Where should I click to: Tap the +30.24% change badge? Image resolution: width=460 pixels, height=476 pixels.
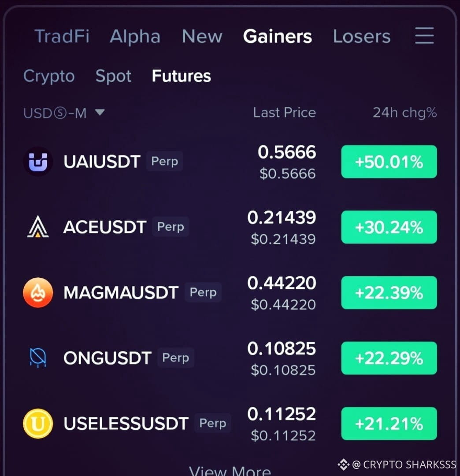(389, 227)
